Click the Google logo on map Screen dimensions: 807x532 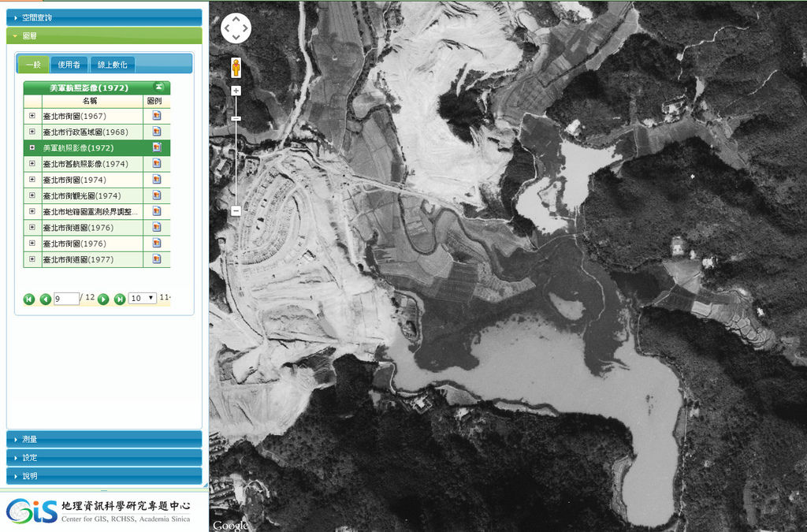pos(230,525)
